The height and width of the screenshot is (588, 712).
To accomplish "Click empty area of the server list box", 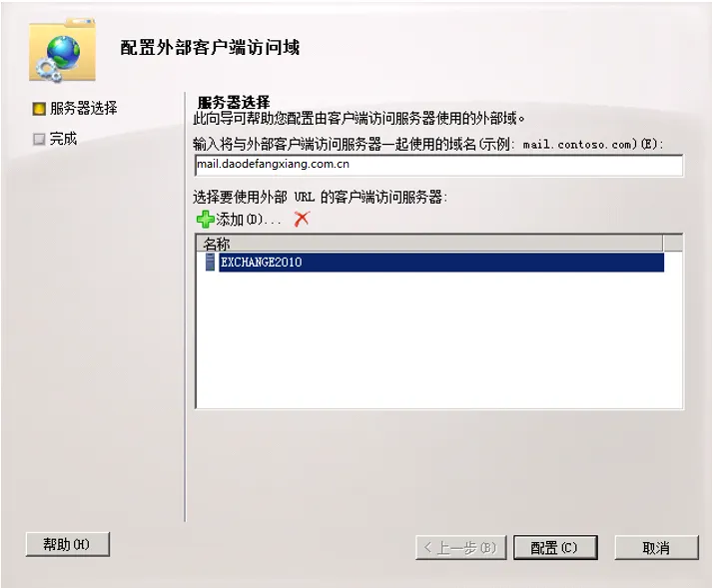I will coord(438,340).
